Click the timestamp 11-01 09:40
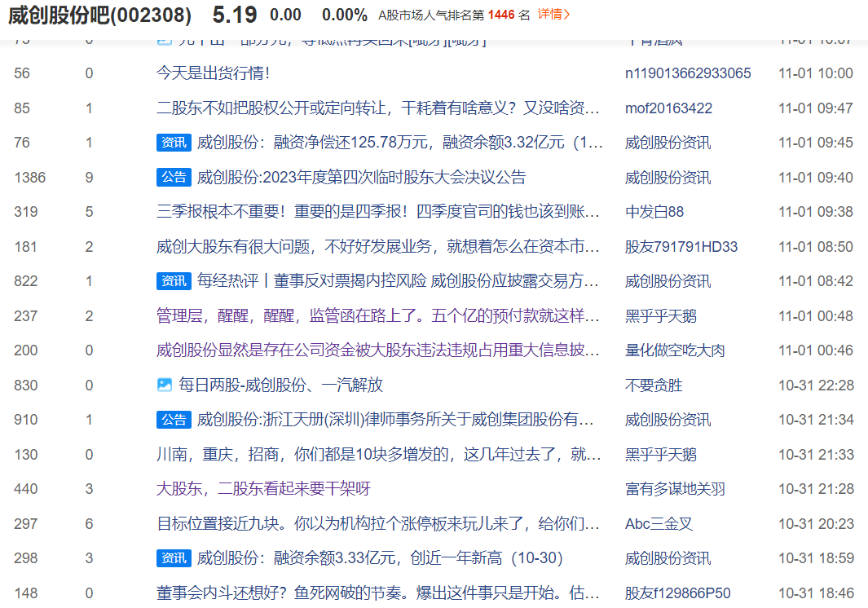This screenshot has width=868, height=608. coord(816,177)
